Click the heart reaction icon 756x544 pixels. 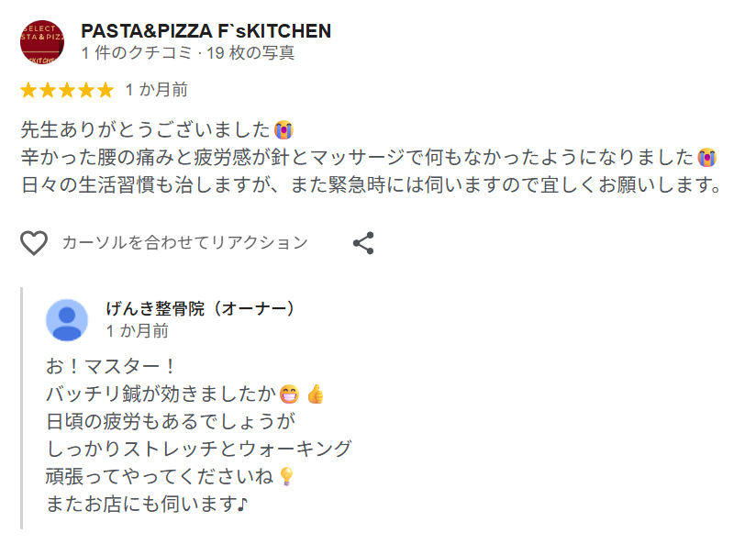tap(34, 243)
